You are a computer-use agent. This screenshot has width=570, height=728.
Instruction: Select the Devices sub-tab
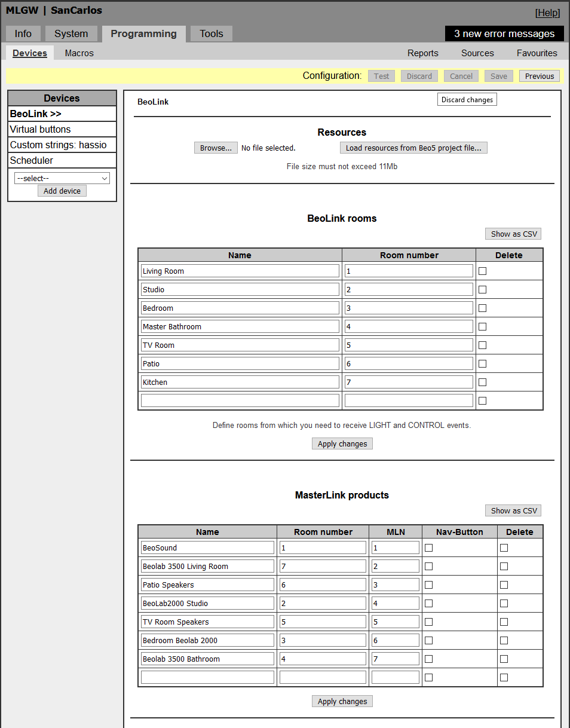tap(30, 53)
